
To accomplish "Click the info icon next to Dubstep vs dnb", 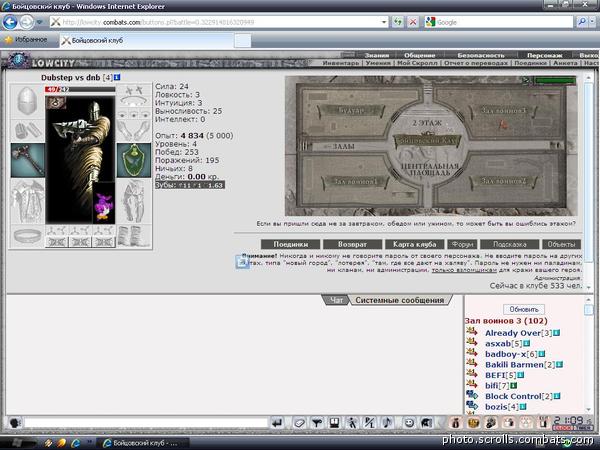I will (117, 77).
